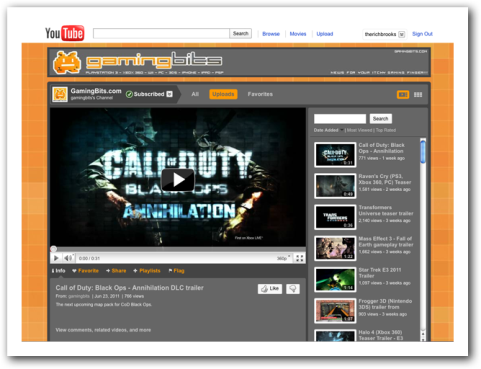
Task: Click title 'Transformers Universe teaser trailer'
Action: click(386, 210)
